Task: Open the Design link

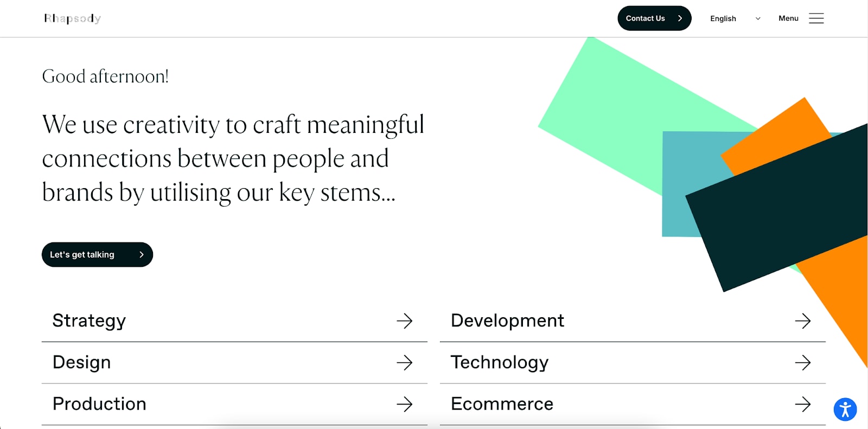Action: [82, 362]
